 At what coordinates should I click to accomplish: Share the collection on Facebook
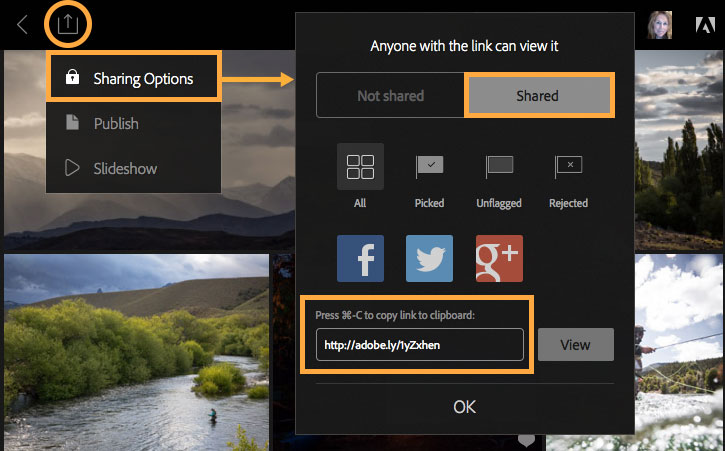(360, 259)
